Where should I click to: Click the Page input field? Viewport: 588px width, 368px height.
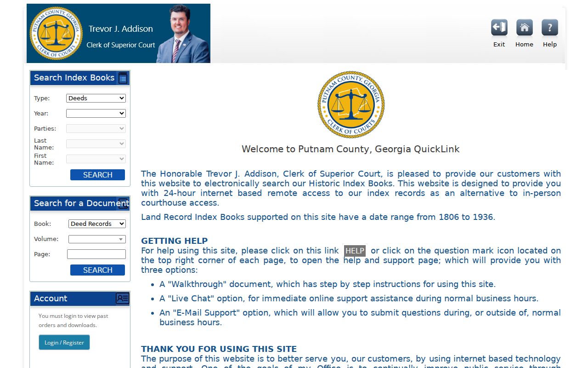96,254
